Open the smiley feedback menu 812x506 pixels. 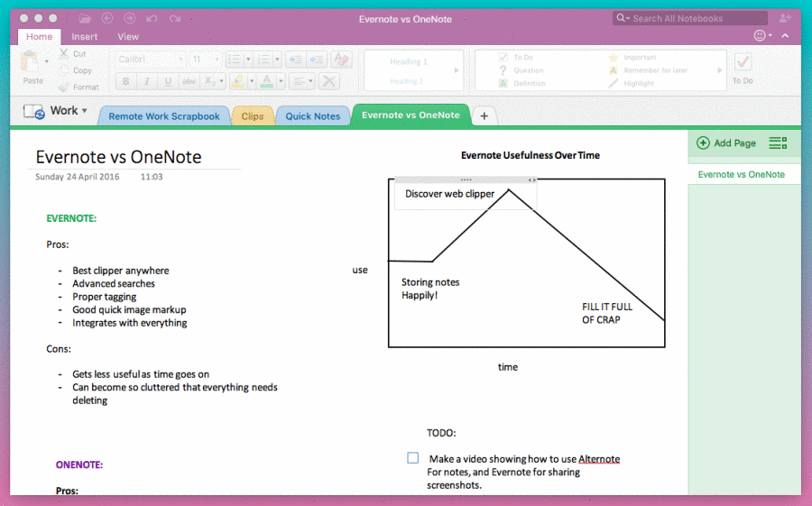762,36
